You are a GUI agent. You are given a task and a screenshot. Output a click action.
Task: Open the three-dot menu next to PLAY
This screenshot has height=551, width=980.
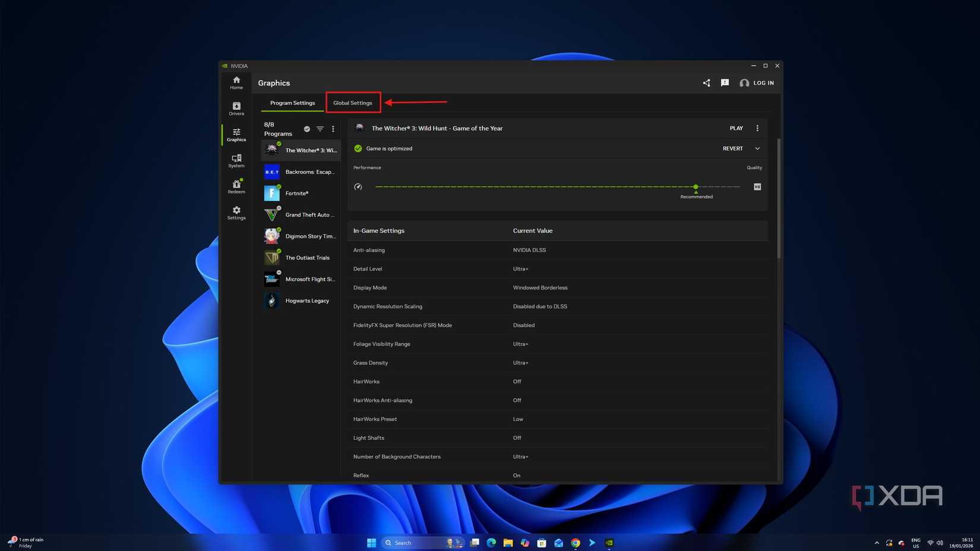tap(757, 128)
